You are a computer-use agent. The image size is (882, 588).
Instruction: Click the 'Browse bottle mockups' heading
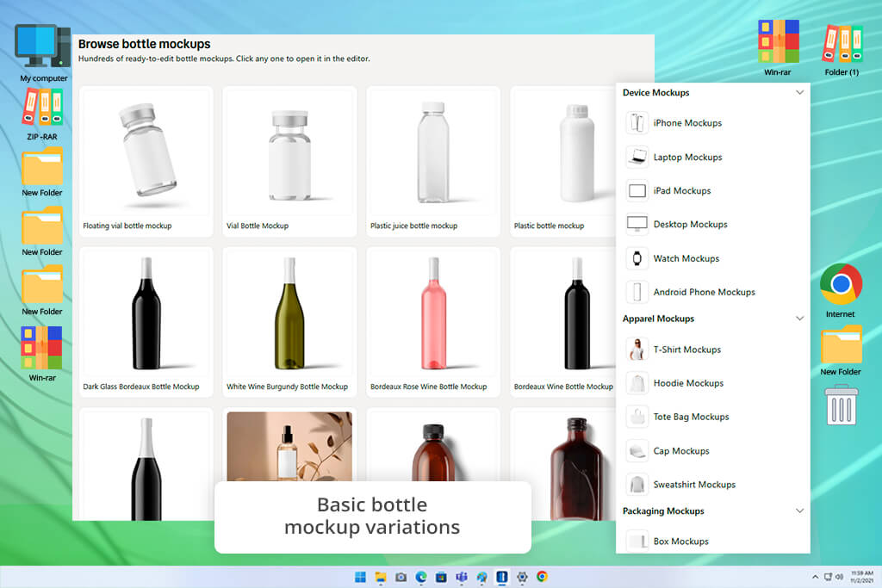tap(144, 44)
